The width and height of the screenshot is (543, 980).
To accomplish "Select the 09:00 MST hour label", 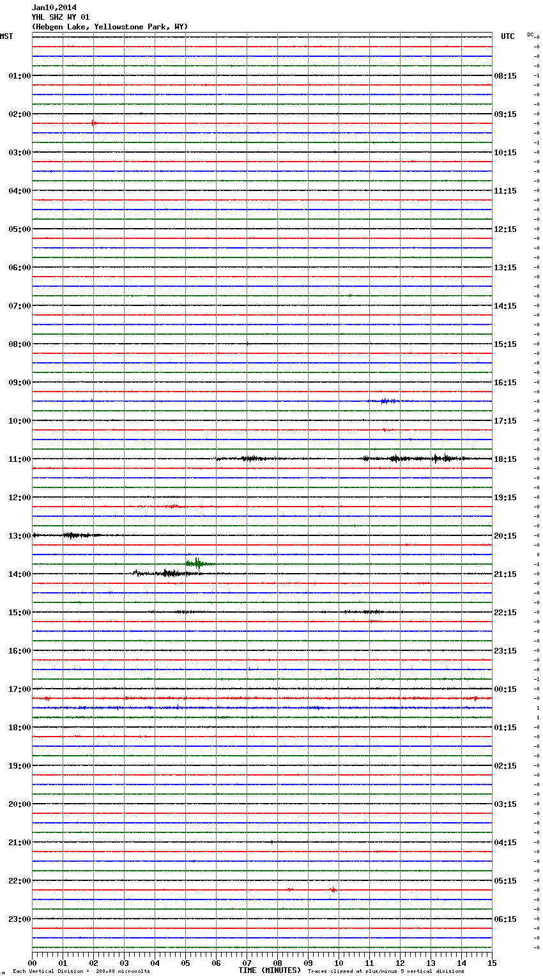I will [20, 383].
